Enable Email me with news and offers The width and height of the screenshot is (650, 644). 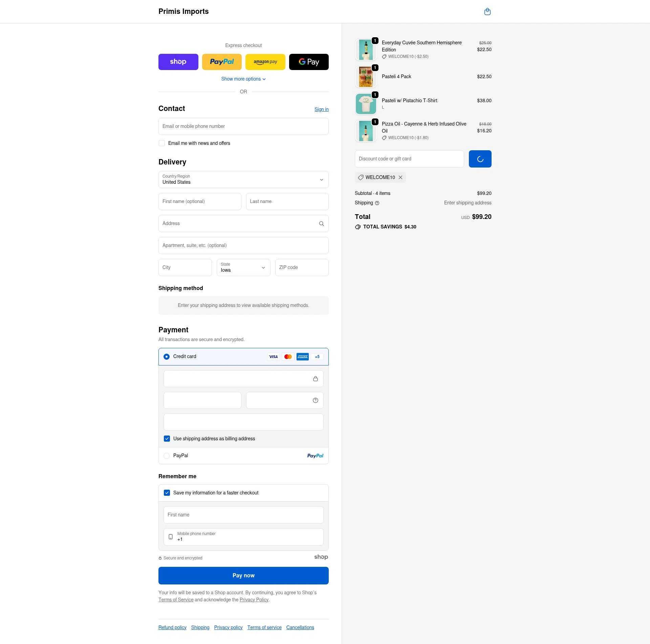162,143
